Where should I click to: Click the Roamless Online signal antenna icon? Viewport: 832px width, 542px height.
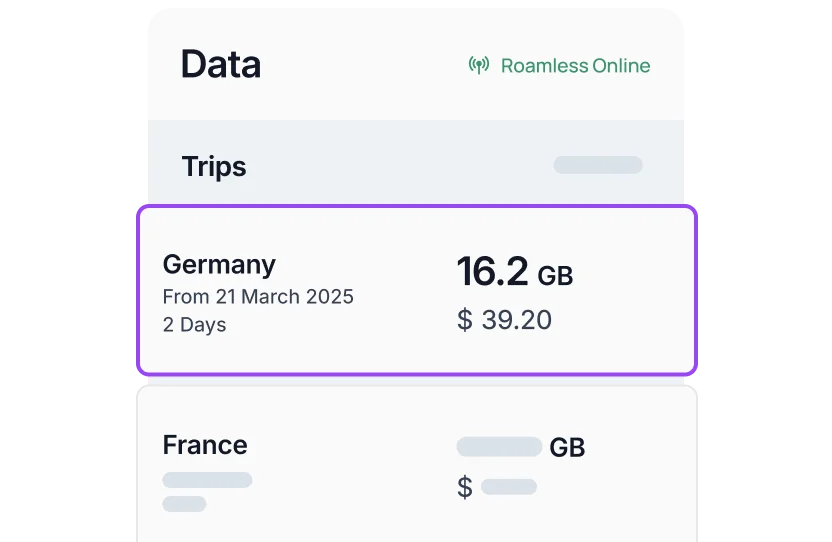click(x=479, y=65)
